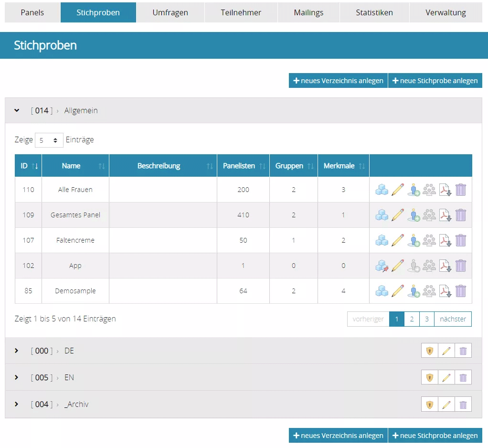
Task: Click the pinned cubes icon in the App row
Action: coord(382,266)
